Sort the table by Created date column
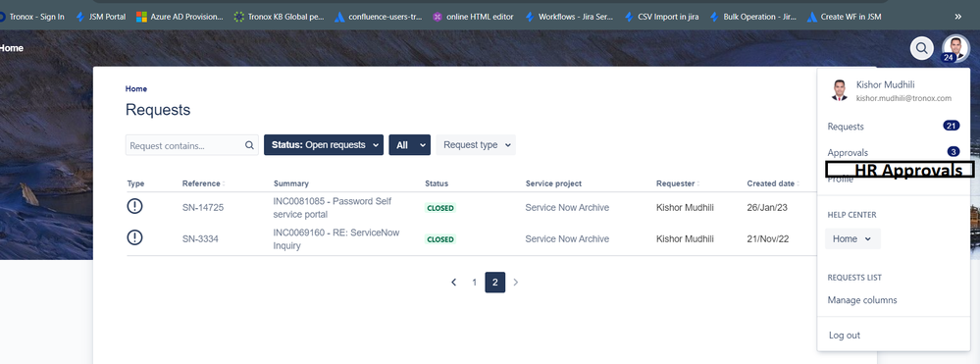Viewport: 980px width, 364px height. [x=773, y=183]
